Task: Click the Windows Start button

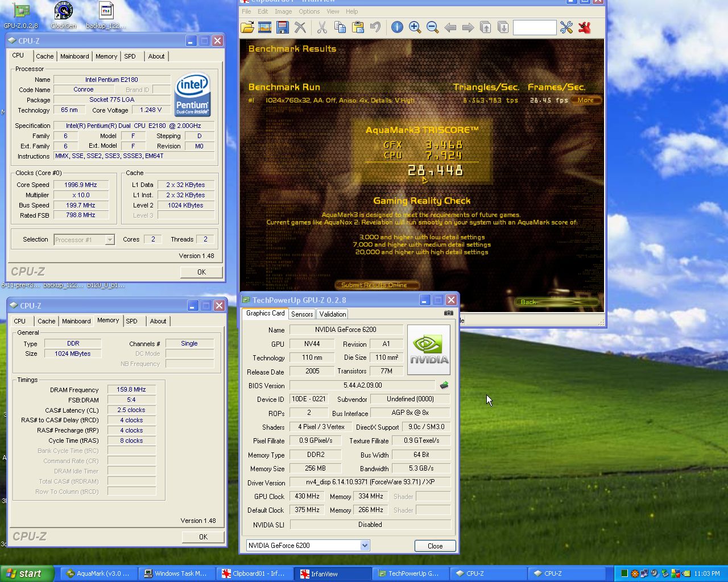Action: pos(27,573)
